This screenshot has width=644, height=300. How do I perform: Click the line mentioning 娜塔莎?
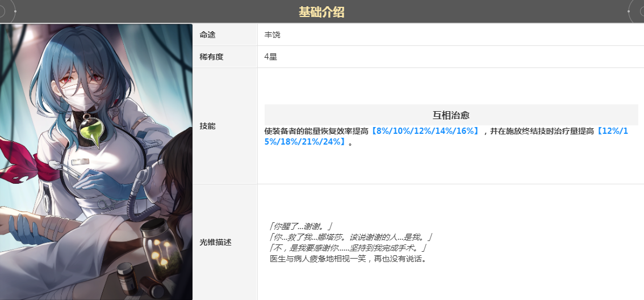[x=351, y=237]
